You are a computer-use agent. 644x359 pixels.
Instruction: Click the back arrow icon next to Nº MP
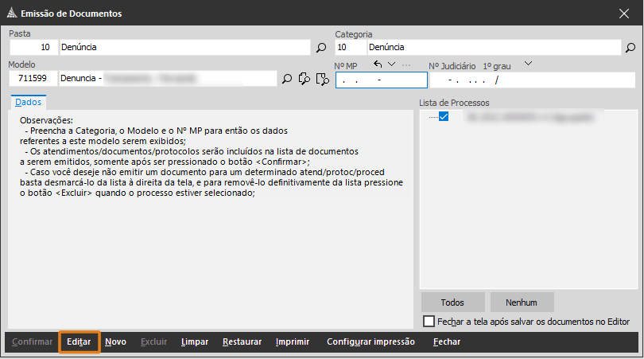coord(378,64)
